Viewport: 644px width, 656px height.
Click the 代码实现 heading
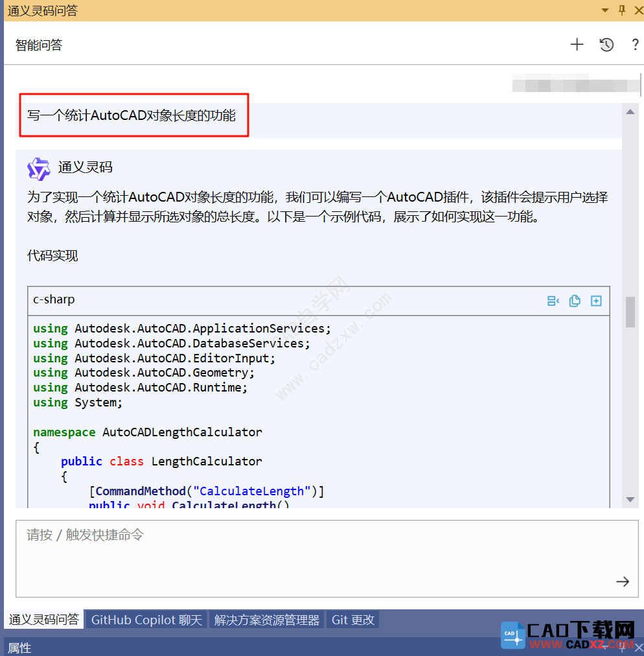(52, 255)
